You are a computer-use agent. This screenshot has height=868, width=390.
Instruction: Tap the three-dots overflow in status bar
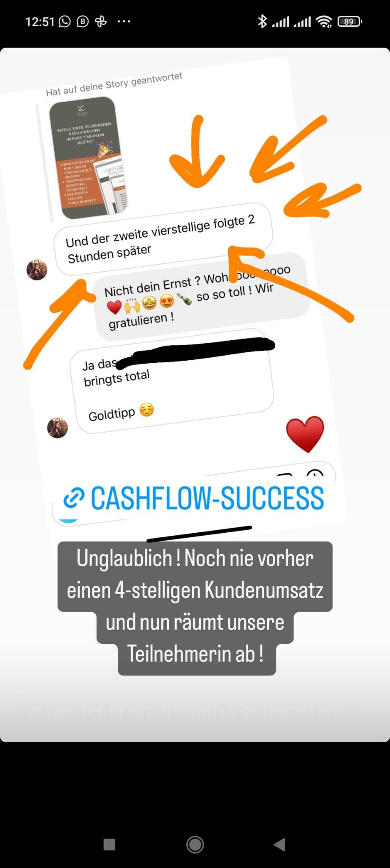click(x=124, y=21)
